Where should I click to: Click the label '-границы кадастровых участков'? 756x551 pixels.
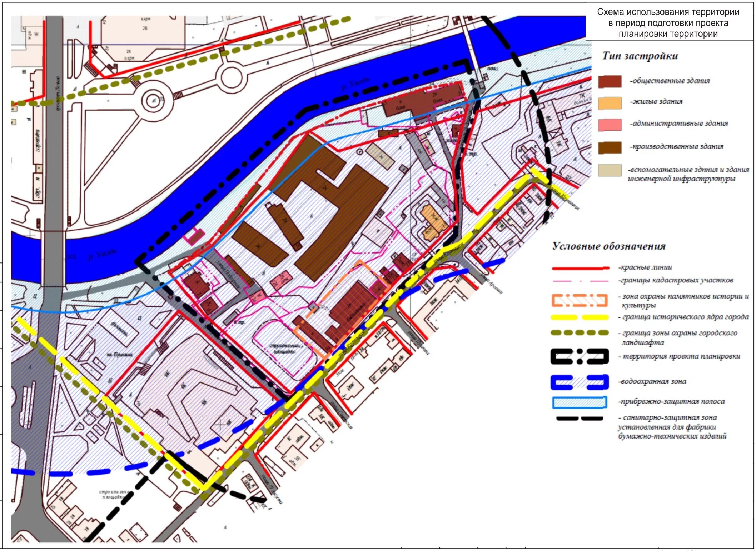(676, 280)
